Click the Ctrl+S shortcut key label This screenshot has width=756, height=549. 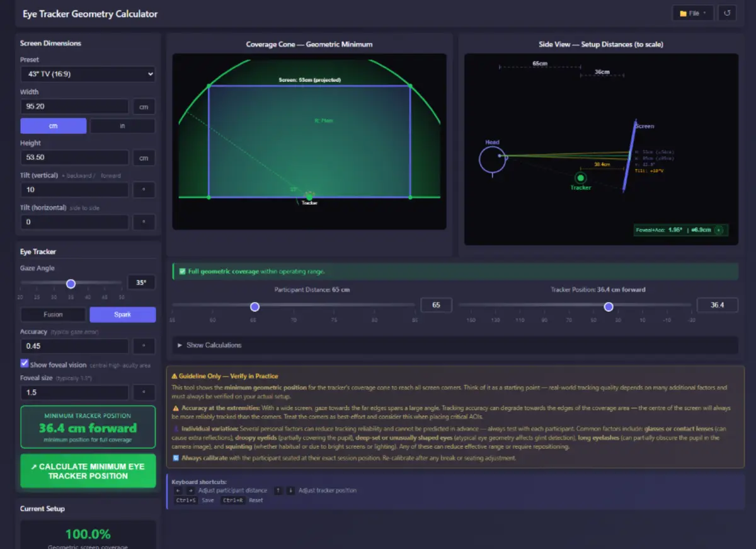(x=186, y=500)
